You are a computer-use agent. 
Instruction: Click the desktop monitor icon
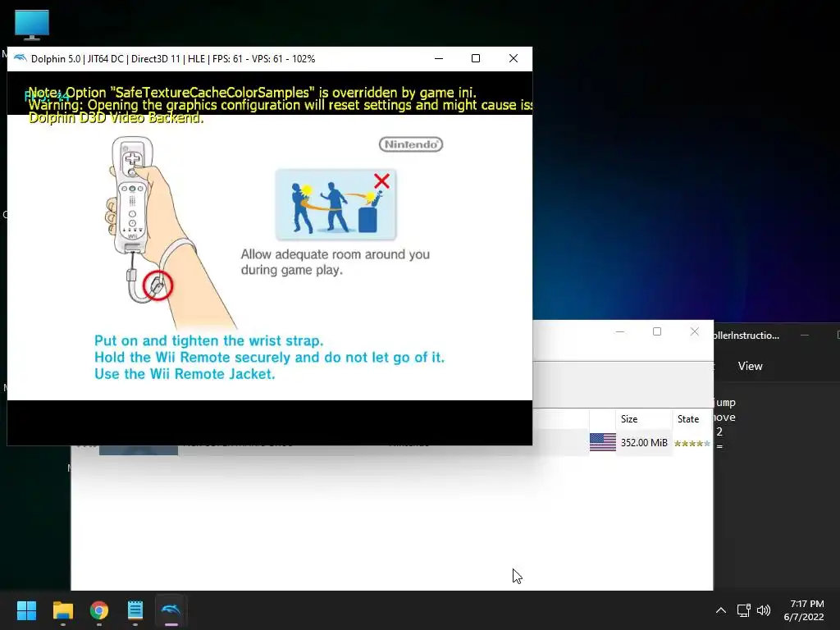(32, 25)
